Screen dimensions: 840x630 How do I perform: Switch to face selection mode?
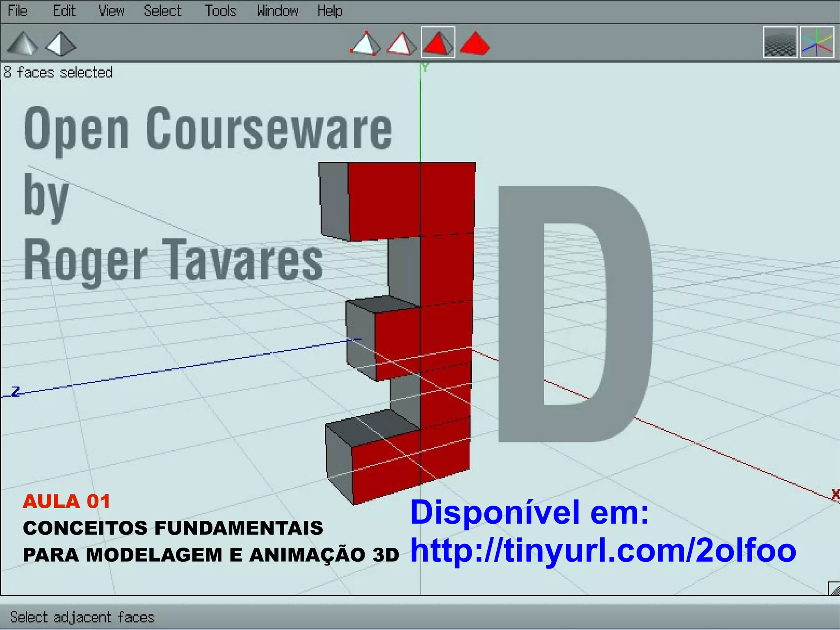(438, 43)
